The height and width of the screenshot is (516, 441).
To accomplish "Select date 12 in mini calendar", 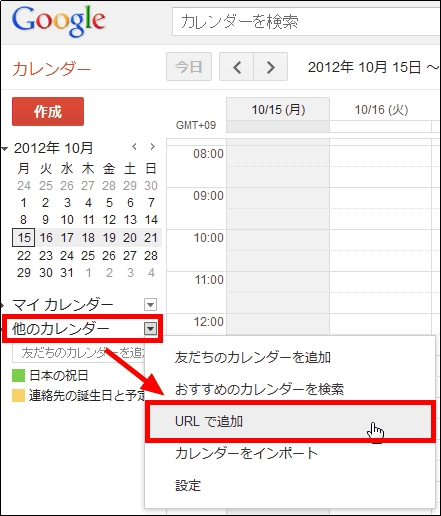I will 109,220.
